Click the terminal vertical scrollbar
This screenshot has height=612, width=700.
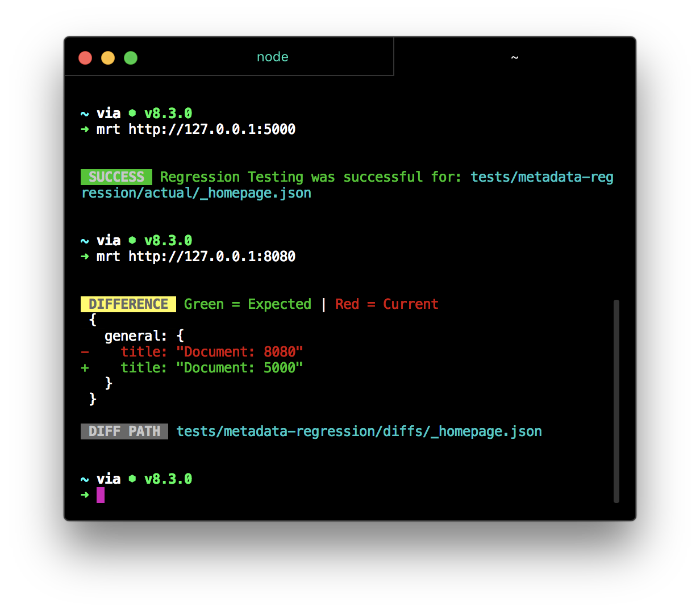coord(616,401)
